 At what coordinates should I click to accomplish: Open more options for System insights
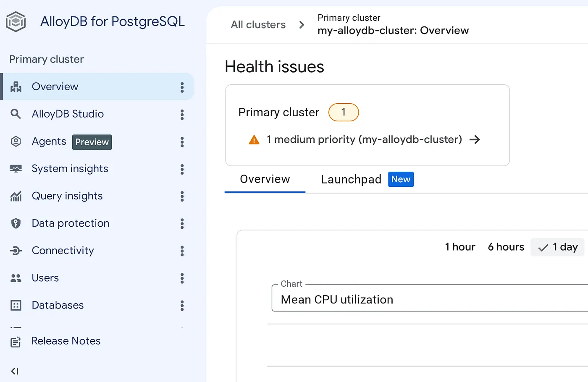(x=182, y=169)
